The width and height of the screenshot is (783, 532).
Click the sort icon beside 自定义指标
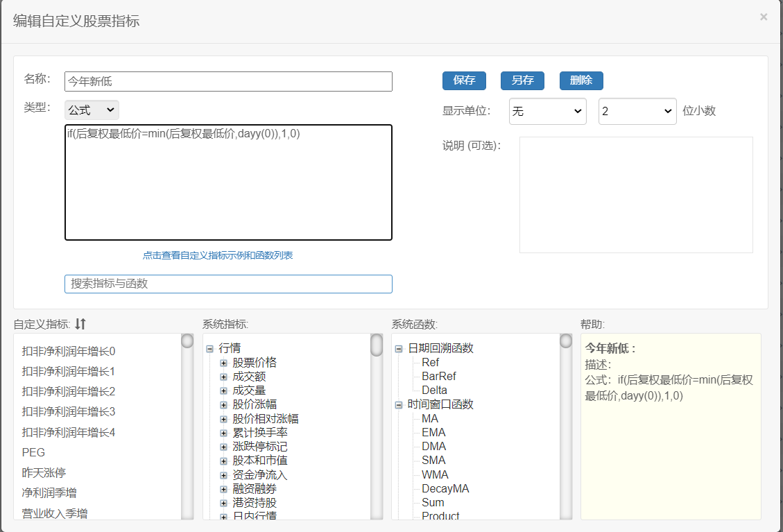(80, 324)
